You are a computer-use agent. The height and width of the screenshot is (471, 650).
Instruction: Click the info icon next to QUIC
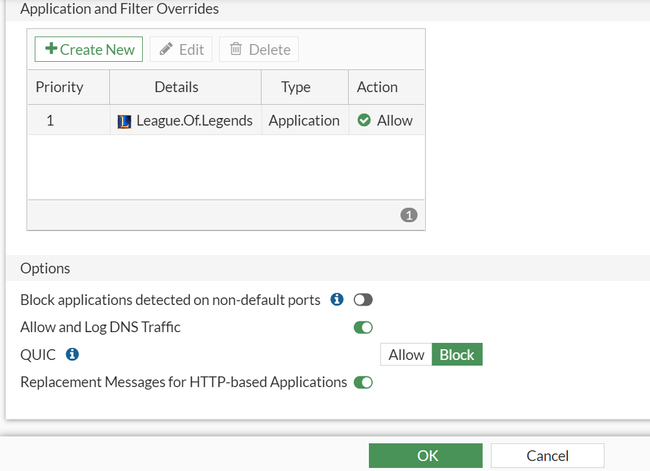[72, 354]
